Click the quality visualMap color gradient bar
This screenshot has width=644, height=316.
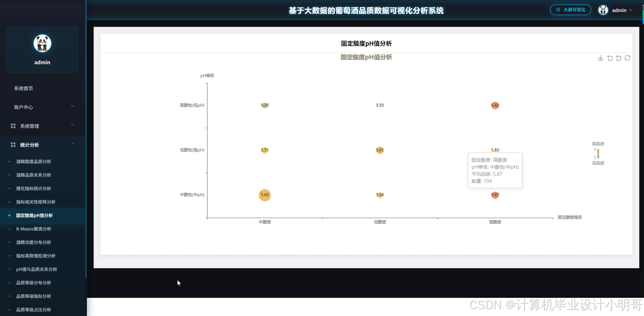pyautogui.click(x=598, y=154)
